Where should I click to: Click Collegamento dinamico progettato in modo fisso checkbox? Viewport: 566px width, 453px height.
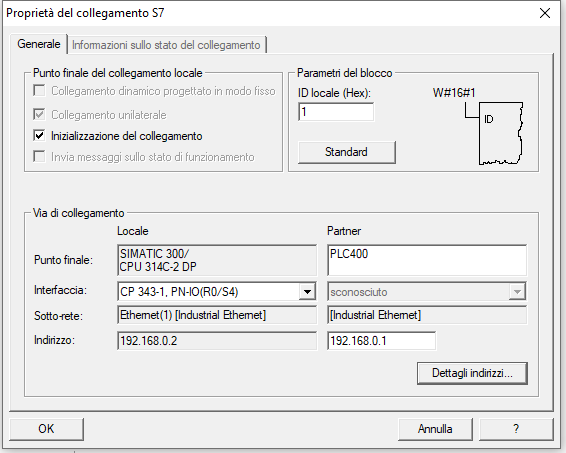click(x=39, y=91)
